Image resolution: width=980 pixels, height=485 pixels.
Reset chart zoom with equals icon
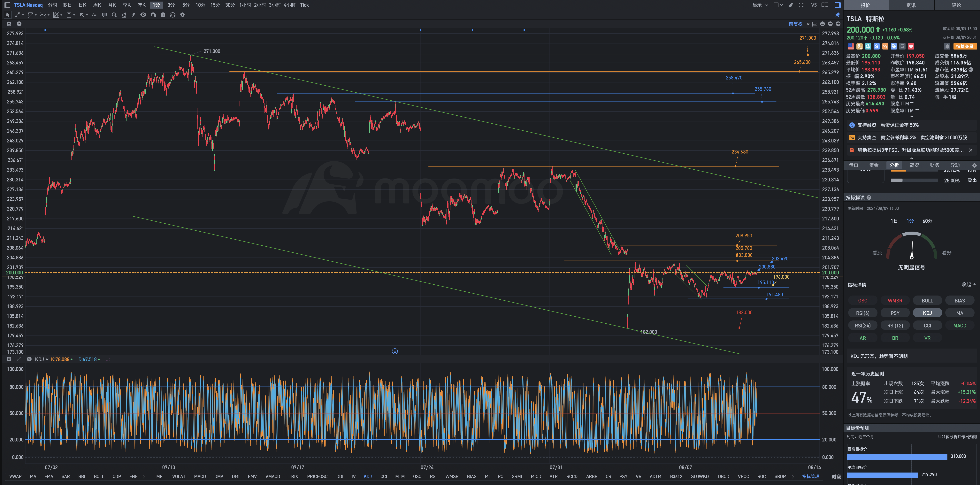tap(823, 24)
